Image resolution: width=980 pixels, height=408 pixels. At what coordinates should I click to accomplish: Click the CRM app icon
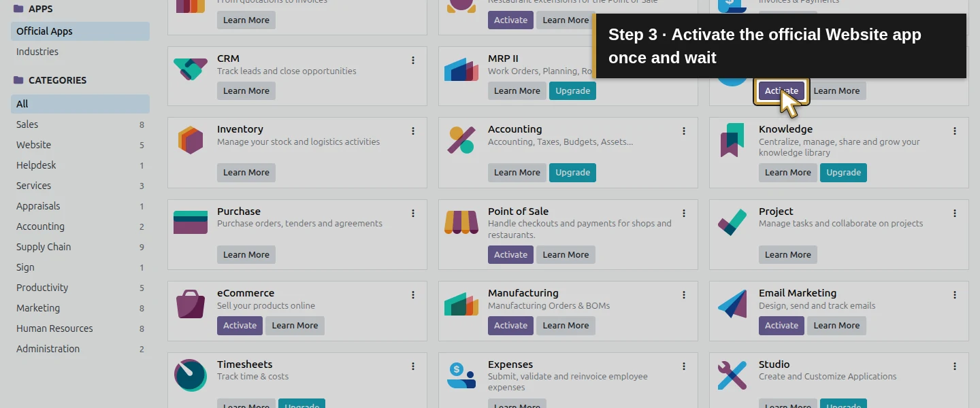pyautogui.click(x=191, y=69)
